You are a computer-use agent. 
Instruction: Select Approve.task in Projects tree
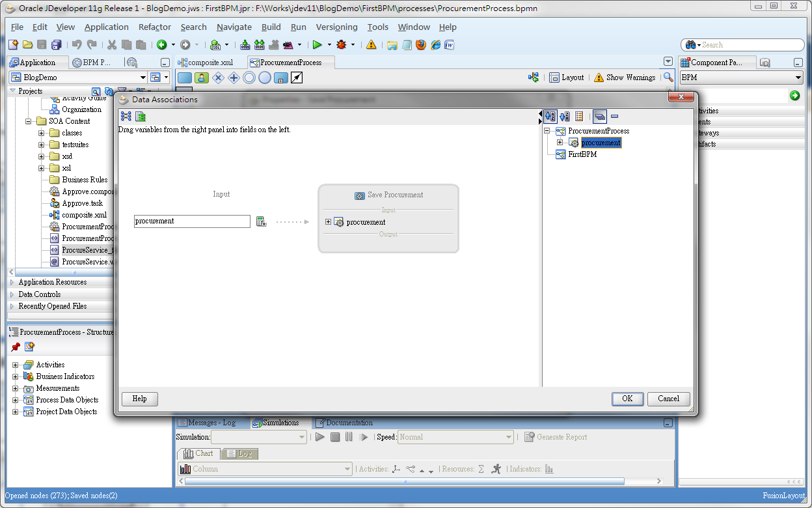pyautogui.click(x=82, y=203)
